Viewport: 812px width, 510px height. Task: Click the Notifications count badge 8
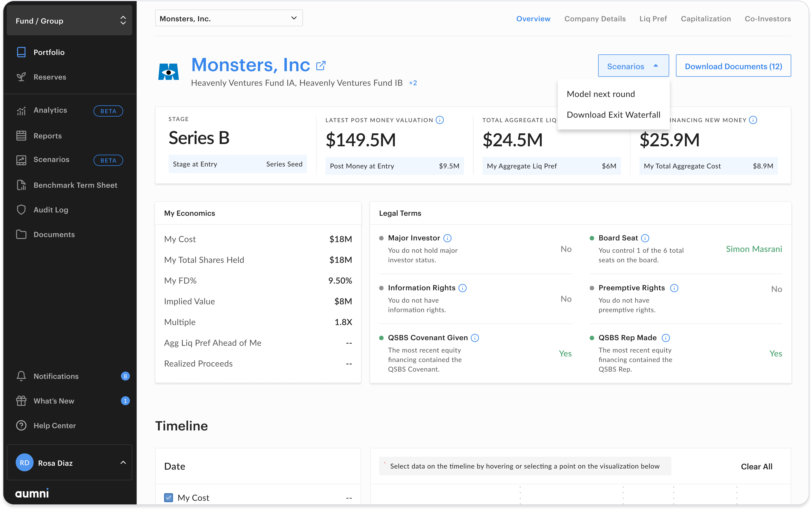coord(125,376)
